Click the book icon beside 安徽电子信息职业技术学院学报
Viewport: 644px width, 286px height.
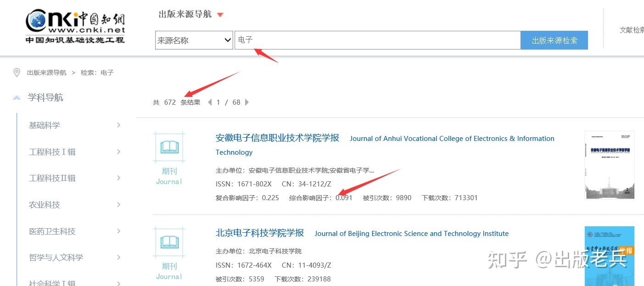pyautogui.click(x=169, y=147)
